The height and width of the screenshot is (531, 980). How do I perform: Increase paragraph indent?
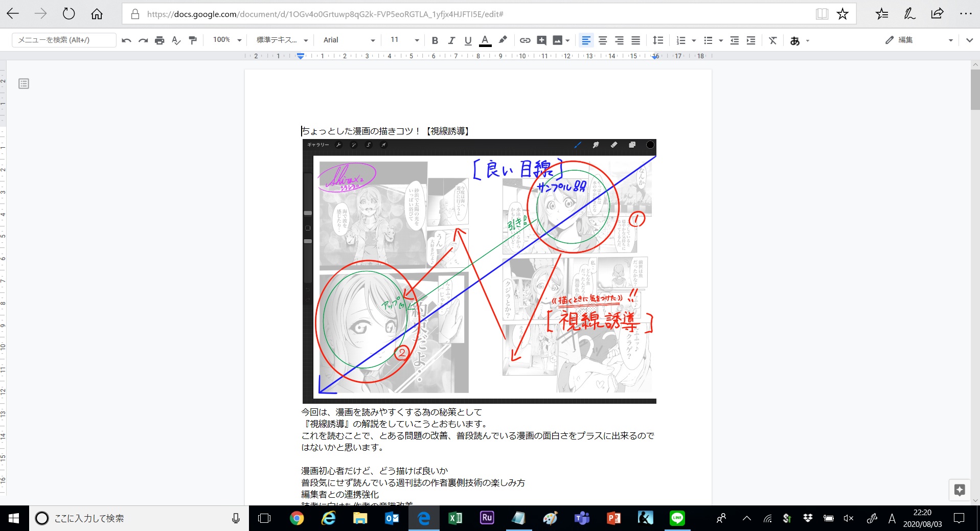point(751,40)
